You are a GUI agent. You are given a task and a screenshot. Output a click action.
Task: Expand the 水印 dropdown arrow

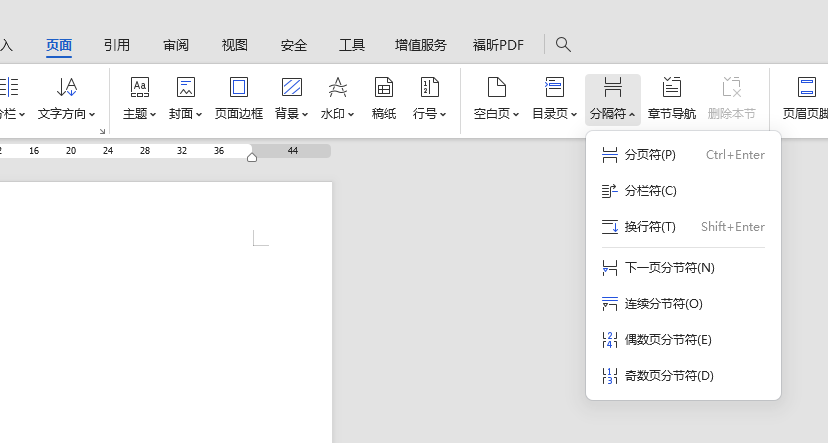coord(351,114)
